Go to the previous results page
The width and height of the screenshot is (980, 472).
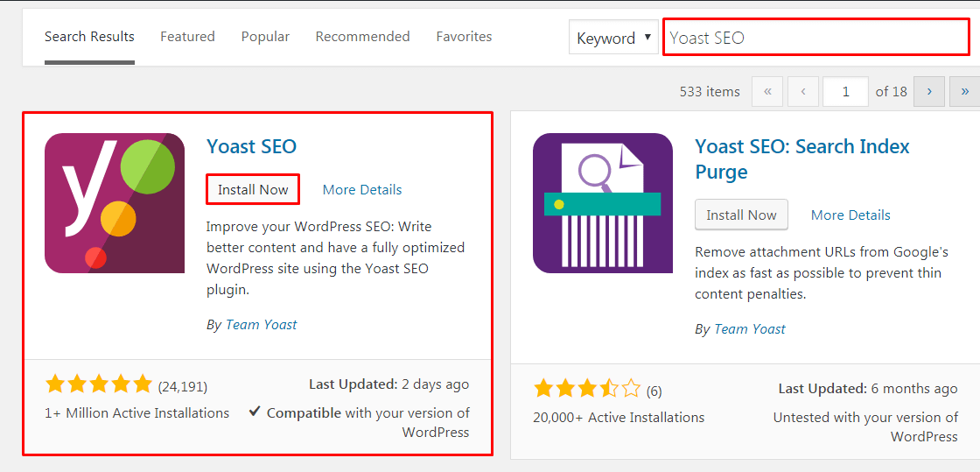[803, 92]
